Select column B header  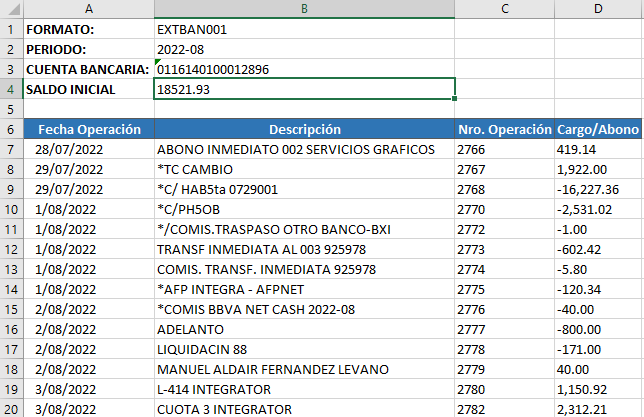coord(304,9)
